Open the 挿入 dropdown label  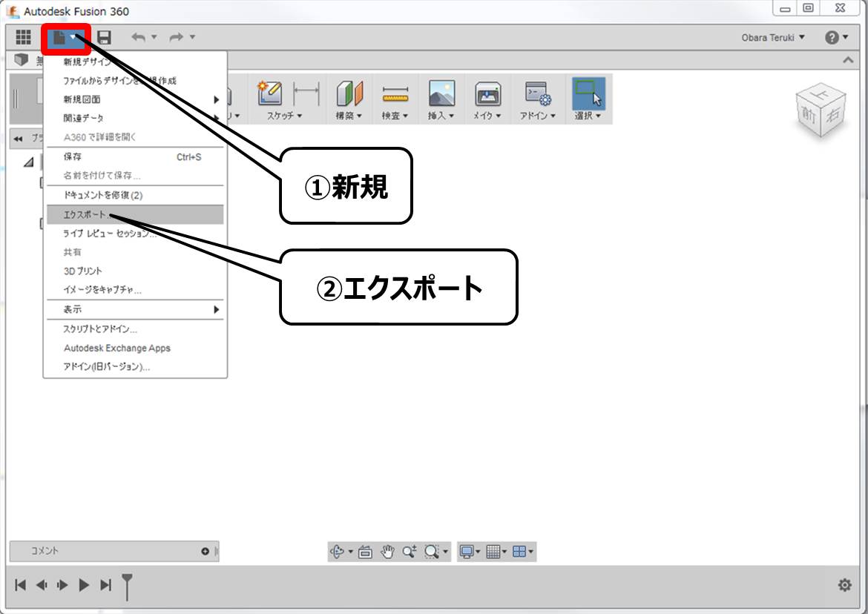(x=441, y=116)
